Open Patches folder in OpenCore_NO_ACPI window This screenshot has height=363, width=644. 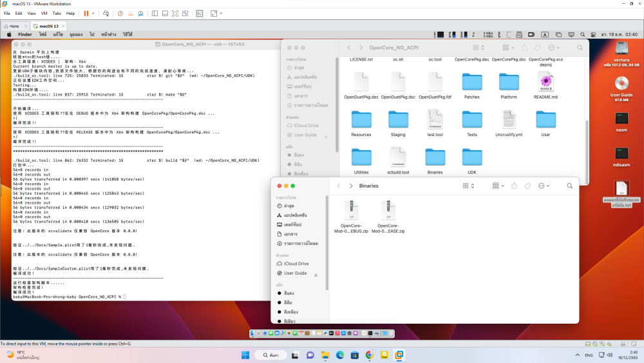coord(472,86)
